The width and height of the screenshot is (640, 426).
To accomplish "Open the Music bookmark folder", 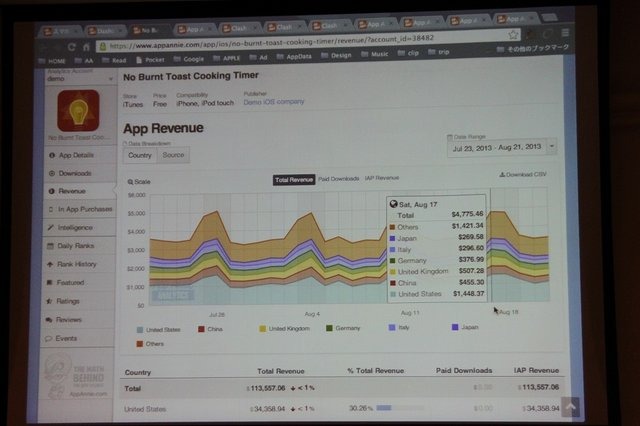I will point(375,54).
